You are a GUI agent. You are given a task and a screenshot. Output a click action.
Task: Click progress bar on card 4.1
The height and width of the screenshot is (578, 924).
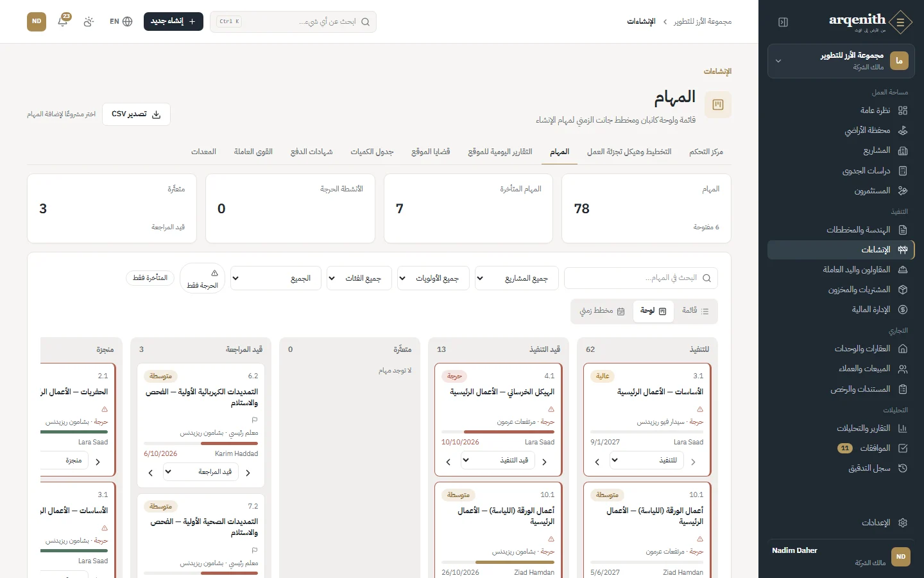(498, 432)
